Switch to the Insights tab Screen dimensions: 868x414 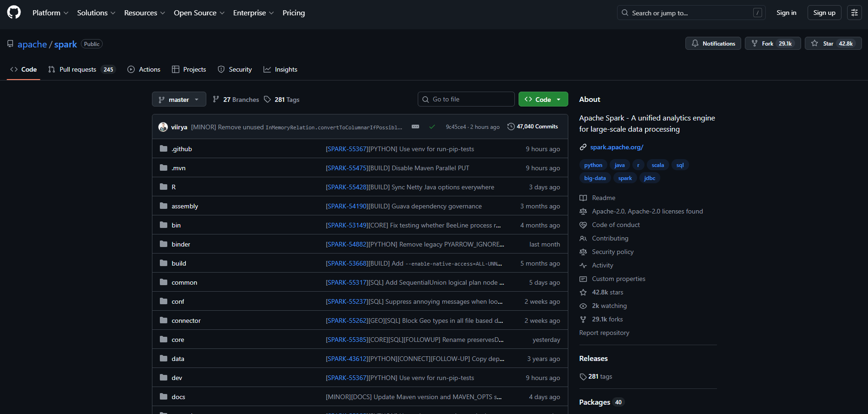click(281, 69)
